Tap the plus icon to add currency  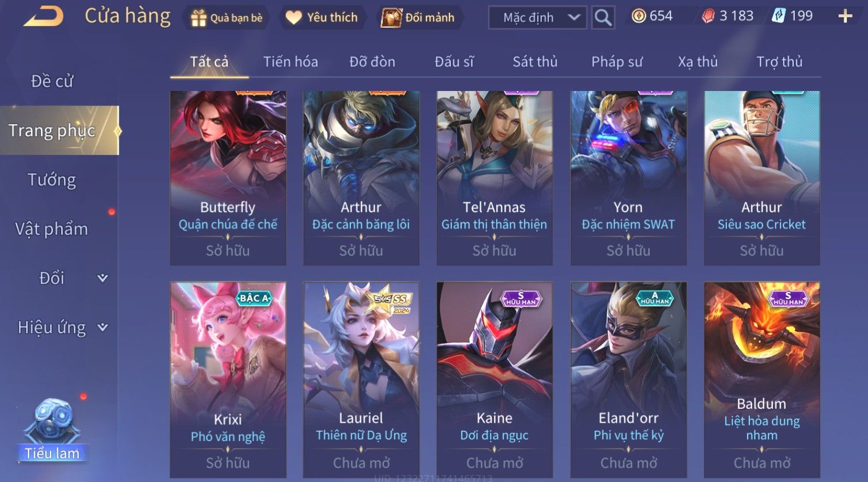click(x=845, y=16)
